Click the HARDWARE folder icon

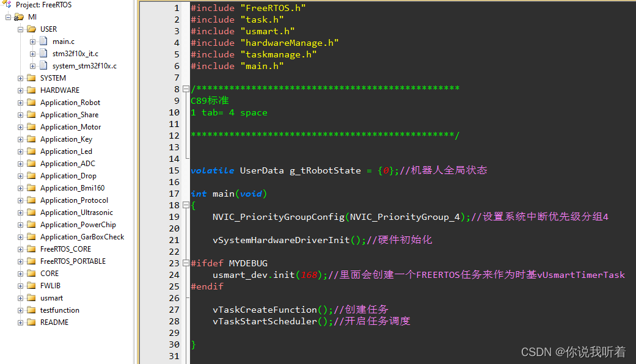(31, 90)
